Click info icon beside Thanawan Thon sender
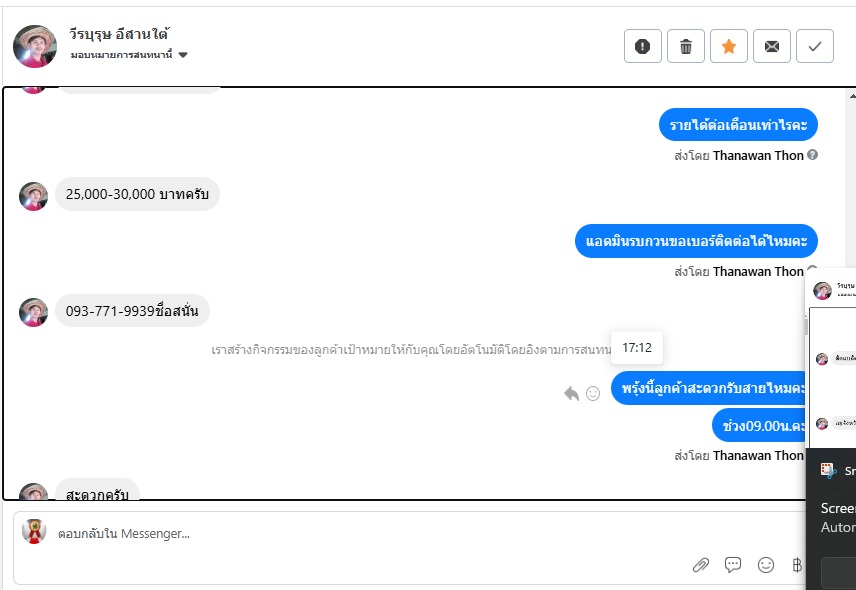856x590 pixels. tap(812, 154)
